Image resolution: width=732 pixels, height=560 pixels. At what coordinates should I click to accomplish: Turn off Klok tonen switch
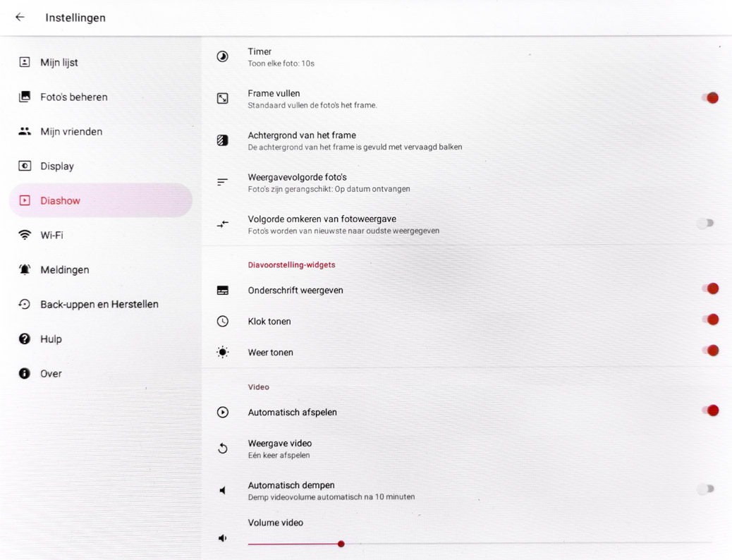coord(709,320)
